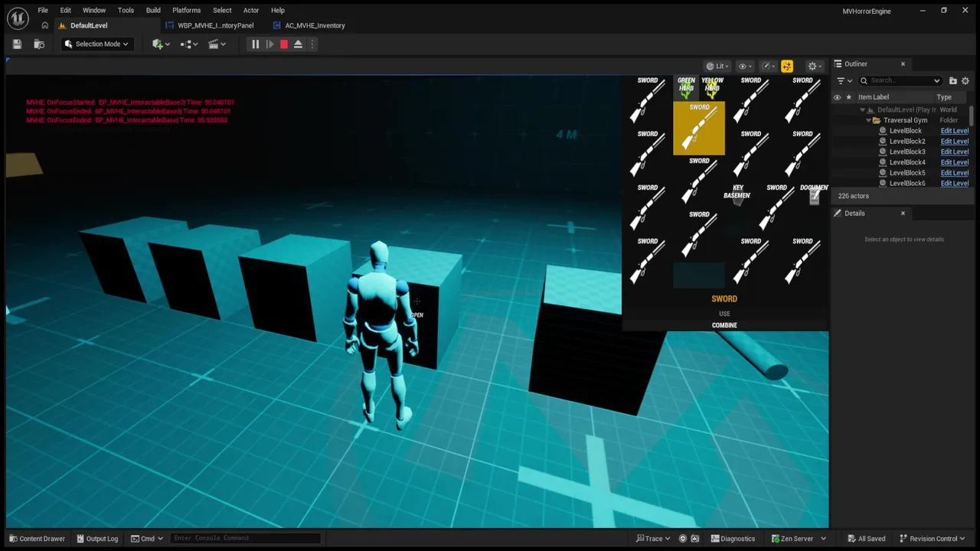Viewport: 980px width, 551px height.
Task: Close the Details panel tab
Action: click(x=903, y=214)
